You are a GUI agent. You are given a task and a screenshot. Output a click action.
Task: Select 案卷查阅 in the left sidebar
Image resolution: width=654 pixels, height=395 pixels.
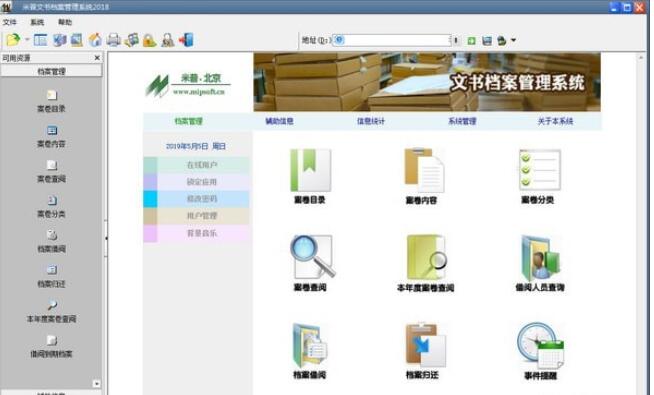click(x=51, y=171)
